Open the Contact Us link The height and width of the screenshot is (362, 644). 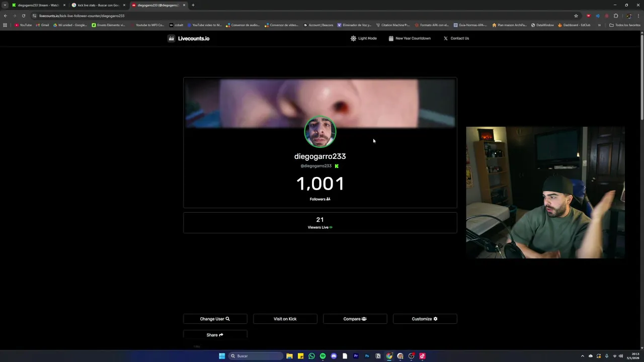tap(456, 38)
